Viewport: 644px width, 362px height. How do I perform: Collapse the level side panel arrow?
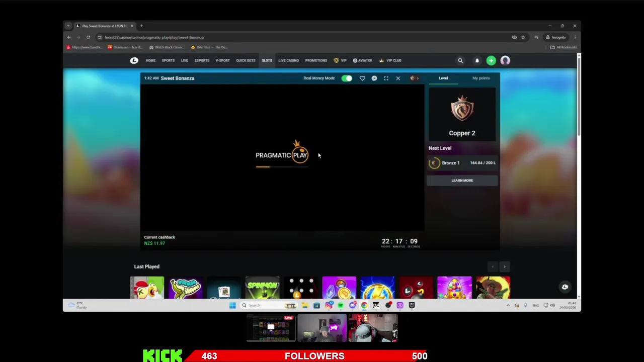click(414, 78)
